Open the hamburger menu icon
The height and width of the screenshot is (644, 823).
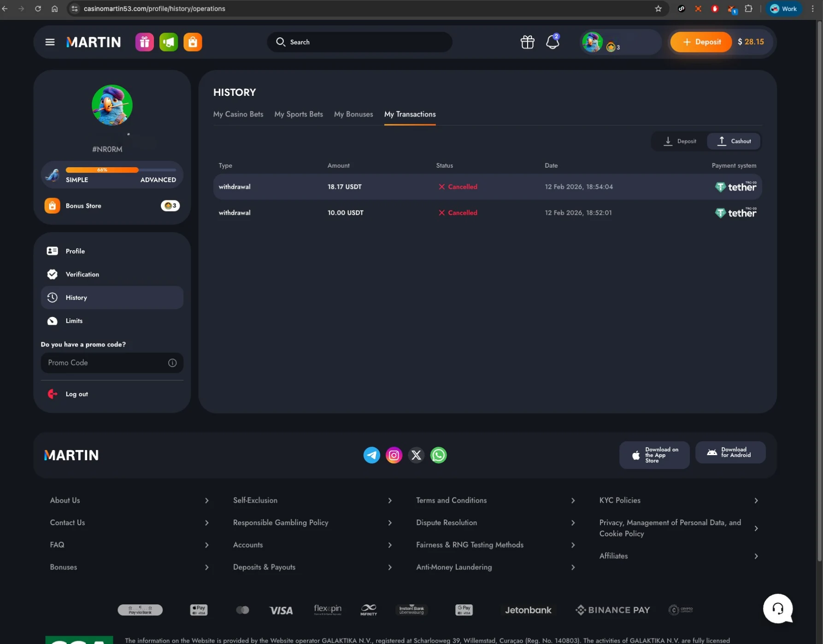50,42
